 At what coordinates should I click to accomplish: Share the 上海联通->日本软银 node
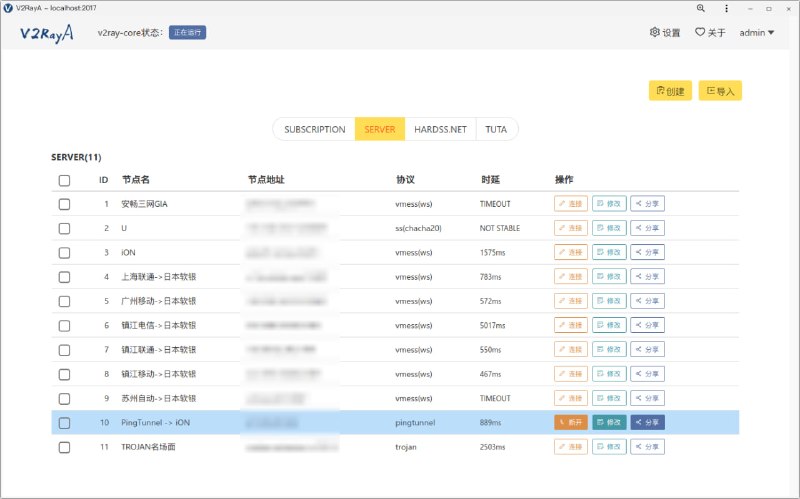647,277
